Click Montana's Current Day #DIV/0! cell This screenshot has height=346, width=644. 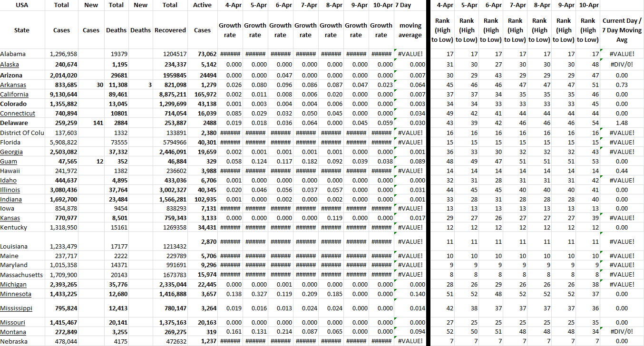click(622, 332)
